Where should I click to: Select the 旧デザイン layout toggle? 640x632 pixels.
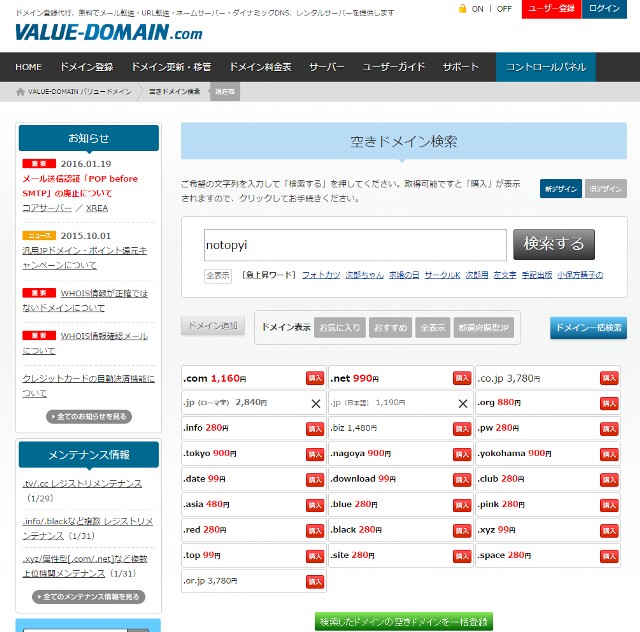(606, 189)
